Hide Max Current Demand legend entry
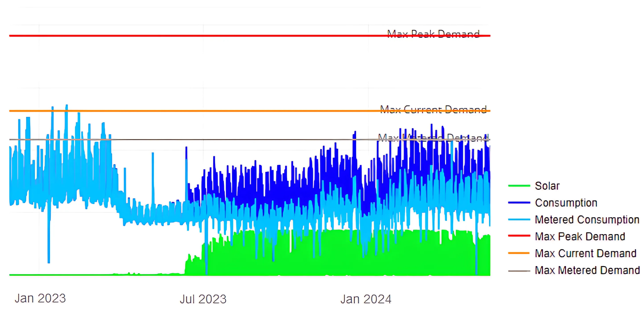 585,253
